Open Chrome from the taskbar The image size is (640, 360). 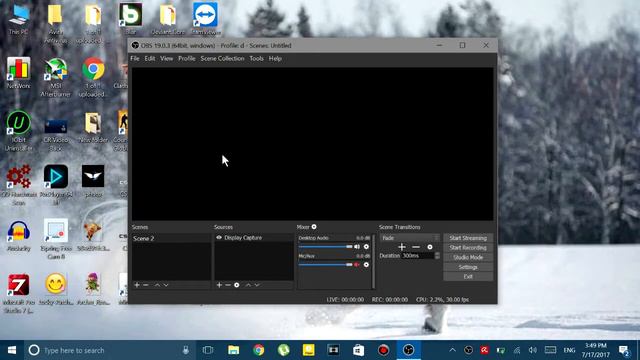tap(258, 350)
